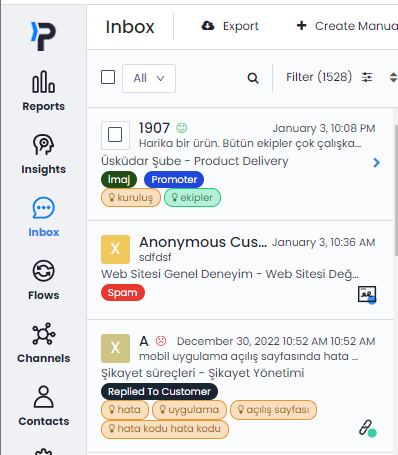
Task: Click the January 3, 10:36 AM timestamp
Action: [324, 242]
